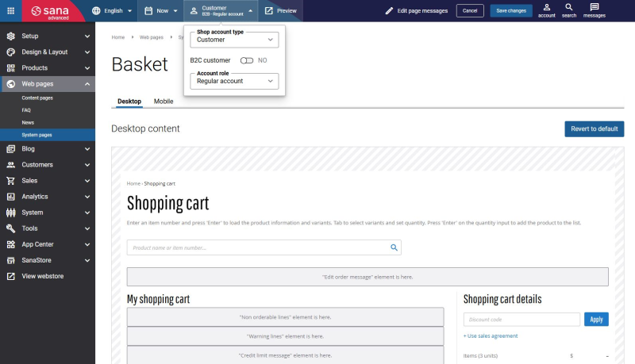Click the customer person icon in toolbar
The width and height of the screenshot is (635, 364).
coord(194,11)
